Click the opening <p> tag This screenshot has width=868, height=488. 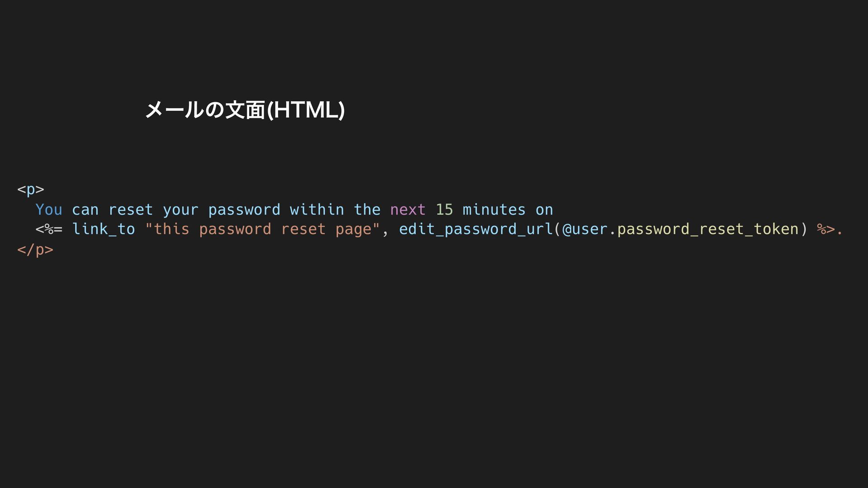[31, 189]
